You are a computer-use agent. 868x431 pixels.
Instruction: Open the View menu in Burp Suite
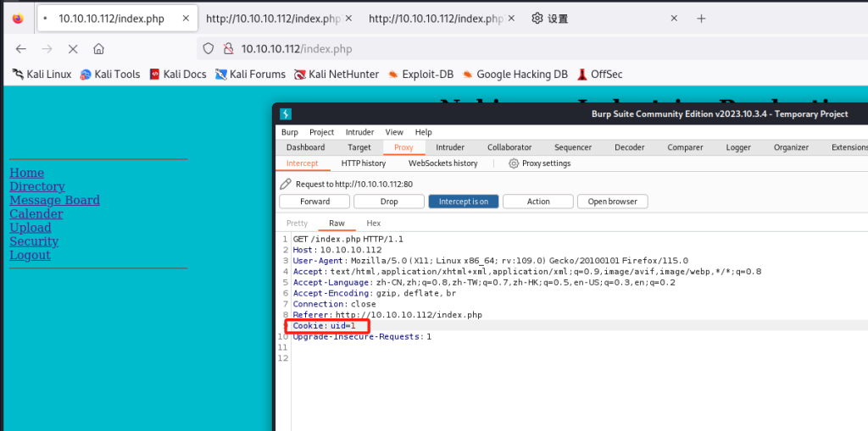point(394,132)
